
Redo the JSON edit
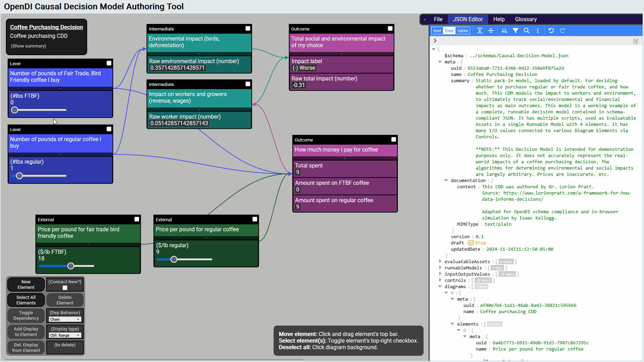click(x=562, y=31)
